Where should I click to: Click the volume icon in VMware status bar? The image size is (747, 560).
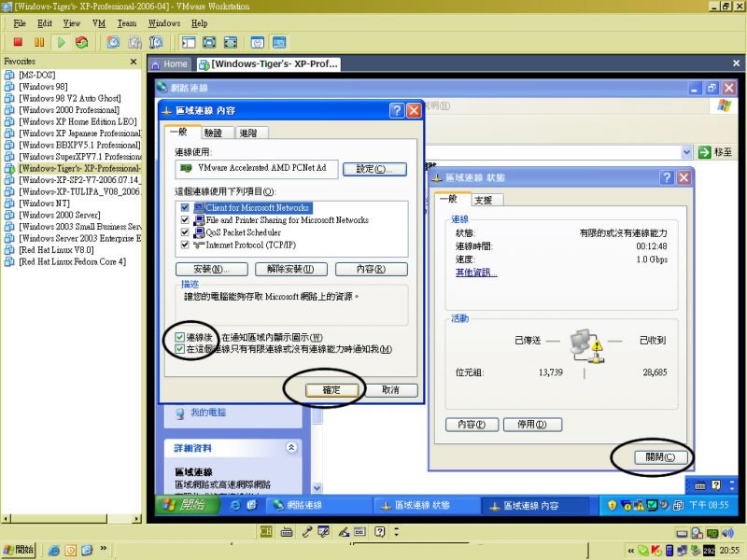(x=727, y=532)
